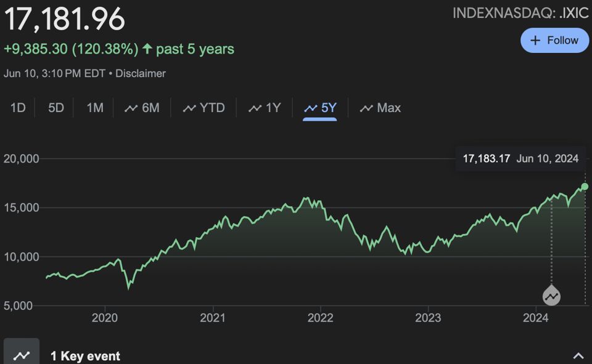Viewport: 592px width, 364px height.
Task: Switch chart to 6M range
Action: 142,108
